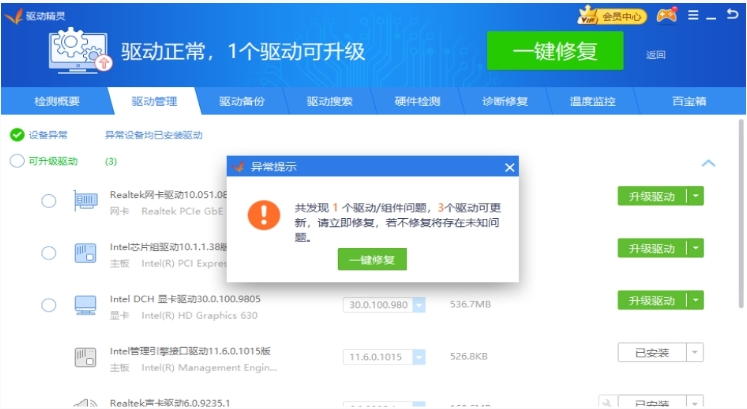Image resolution: width=747 pixels, height=409 pixels.
Task: Collapse the 可升级驱动 list with chevron
Action: pyautogui.click(x=708, y=162)
